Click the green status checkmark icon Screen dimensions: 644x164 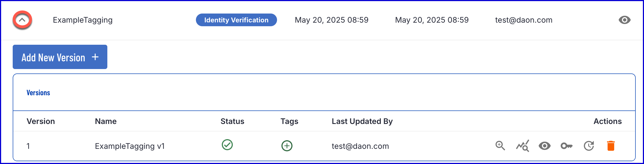pos(227,145)
